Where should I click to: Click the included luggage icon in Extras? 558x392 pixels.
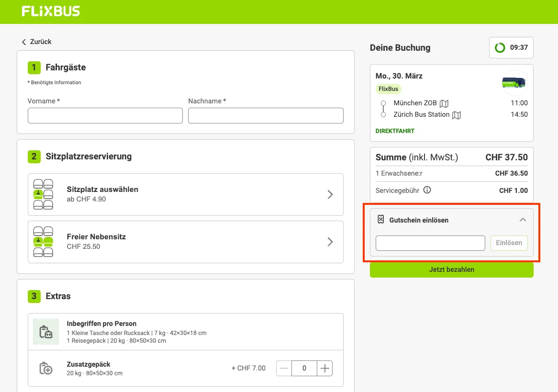pos(45,331)
